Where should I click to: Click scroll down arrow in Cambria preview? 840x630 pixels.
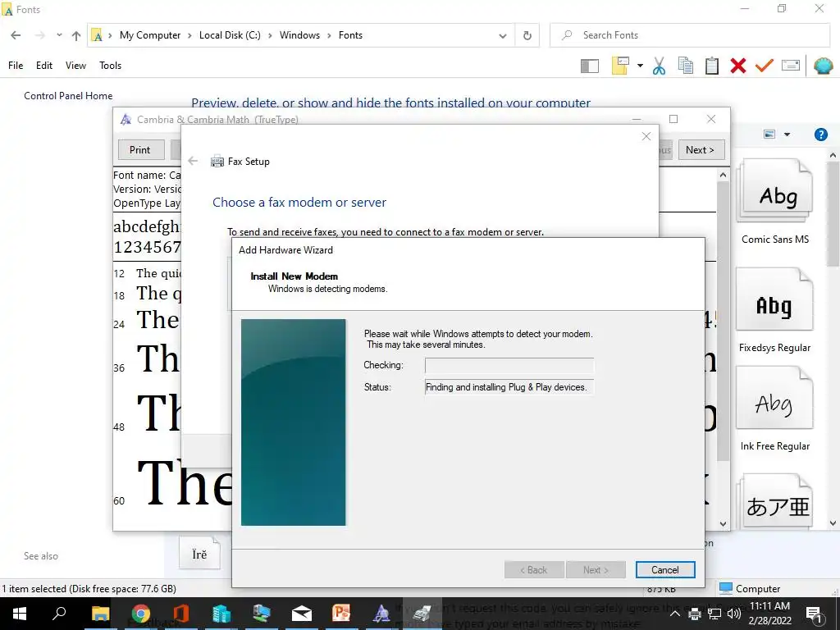pyautogui.click(x=724, y=524)
